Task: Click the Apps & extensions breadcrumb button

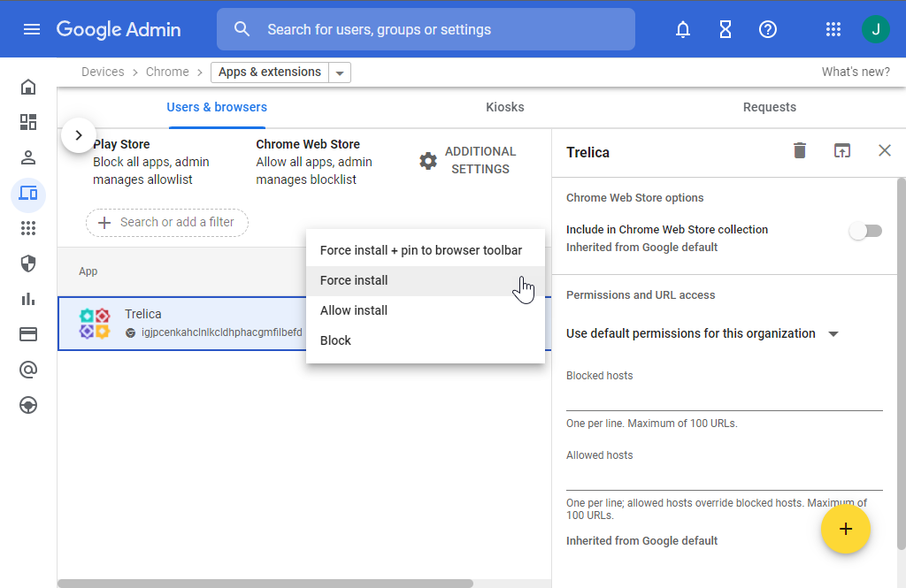Action: 269,73
